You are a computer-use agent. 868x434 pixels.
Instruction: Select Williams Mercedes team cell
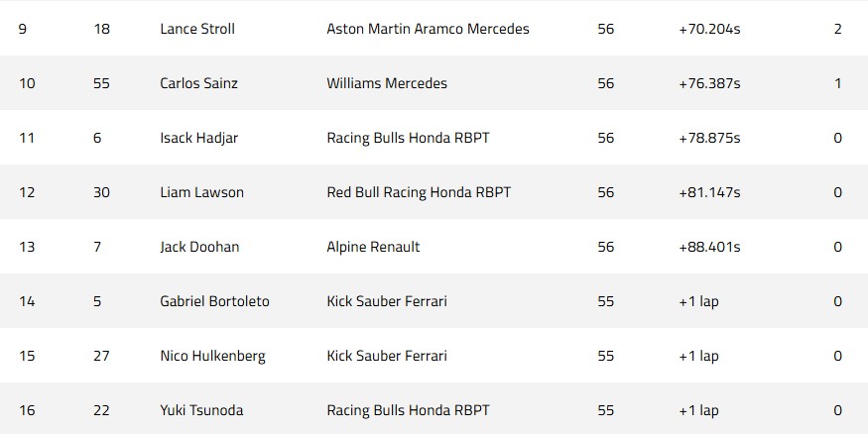tap(387, 83)
